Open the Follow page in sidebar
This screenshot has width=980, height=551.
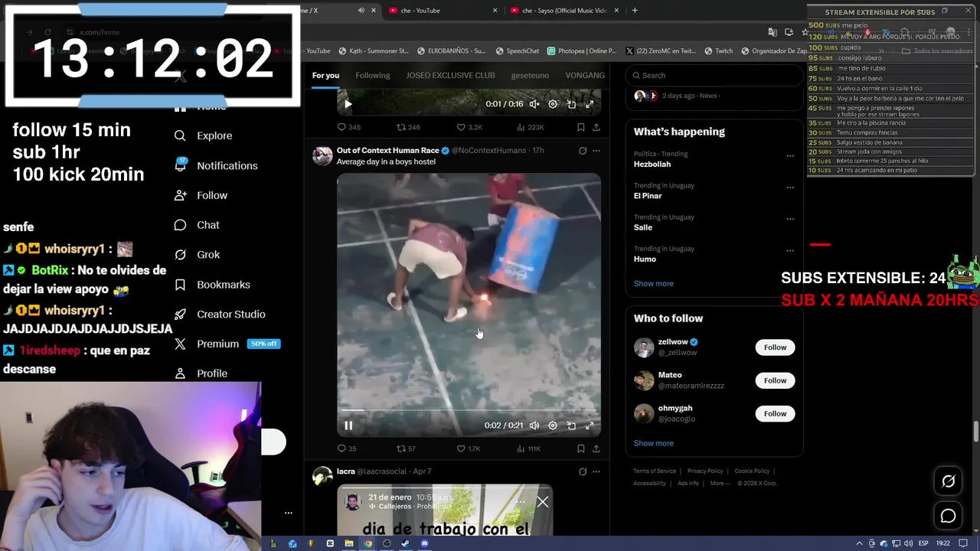(x=201, y=195)
